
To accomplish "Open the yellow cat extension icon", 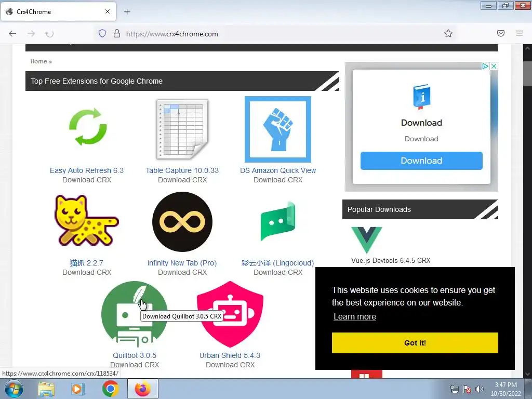I will (87, 220).
